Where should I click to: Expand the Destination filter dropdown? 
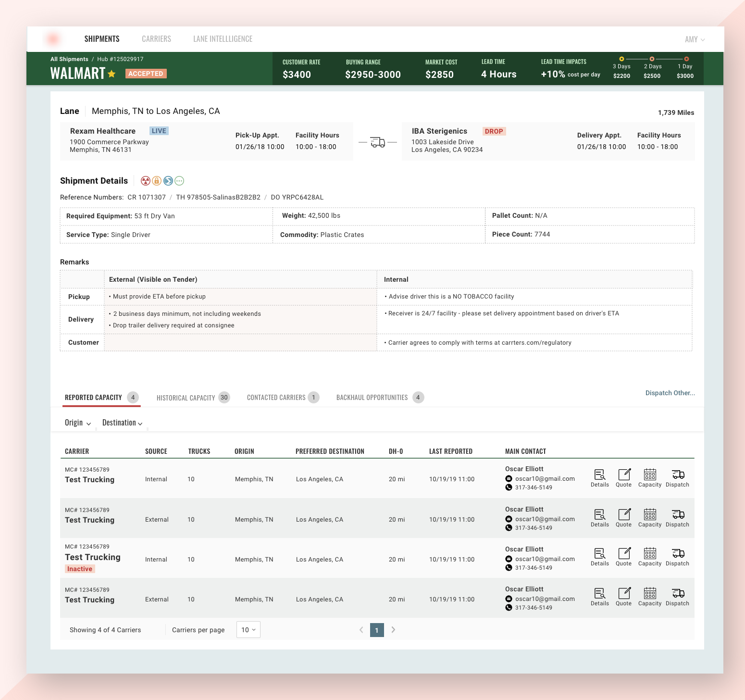122,423
